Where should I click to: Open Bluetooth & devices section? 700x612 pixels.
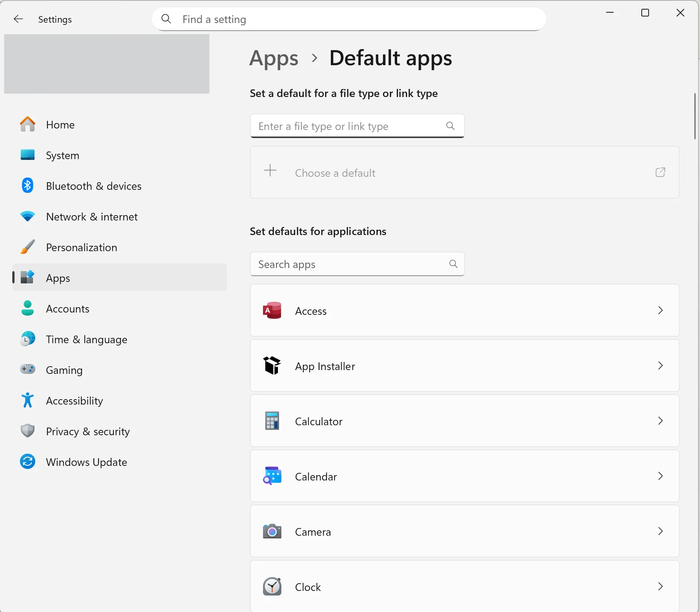120,186
